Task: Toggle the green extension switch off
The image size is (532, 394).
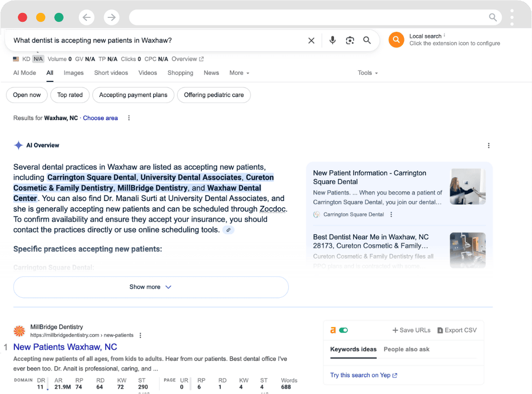Action: point(343,330)
